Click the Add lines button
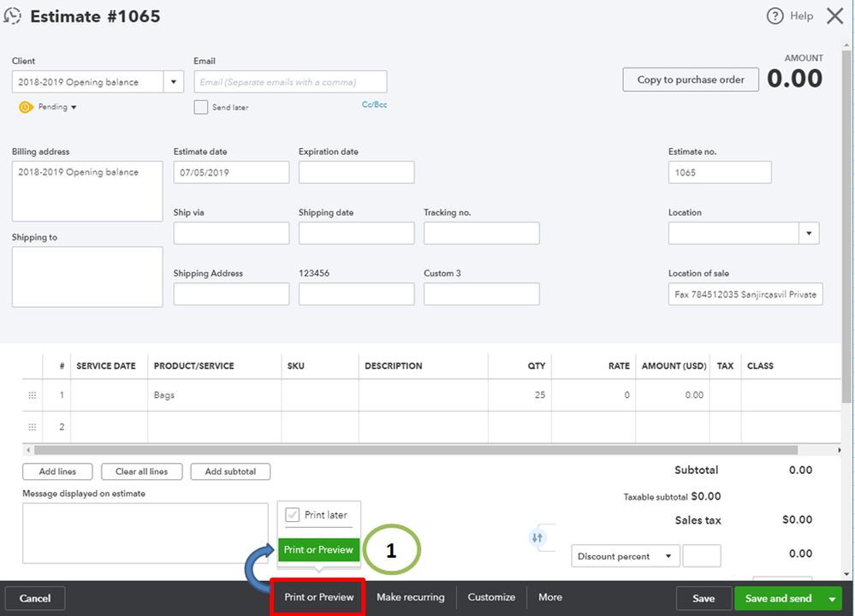The height and width of the screenshot is (616, 855). (x=57, y=471)
